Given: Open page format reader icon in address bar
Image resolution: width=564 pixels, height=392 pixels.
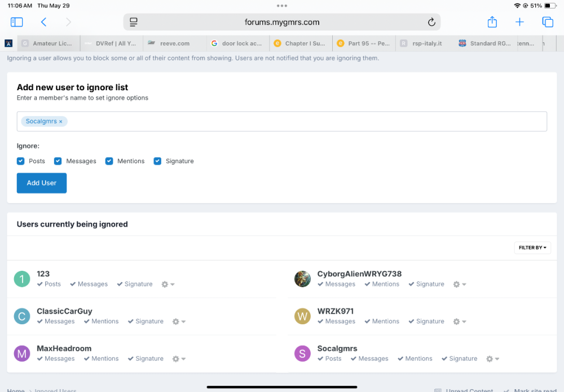Looking at the screenshot, I should pos(134,22).
